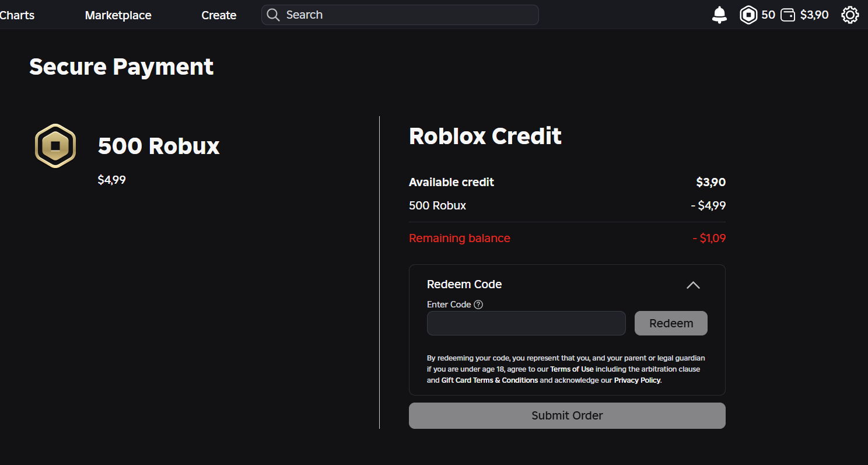Click the 500 Robux line item label
This screenshot has width=868, height=465.
[x=437, y=205]
